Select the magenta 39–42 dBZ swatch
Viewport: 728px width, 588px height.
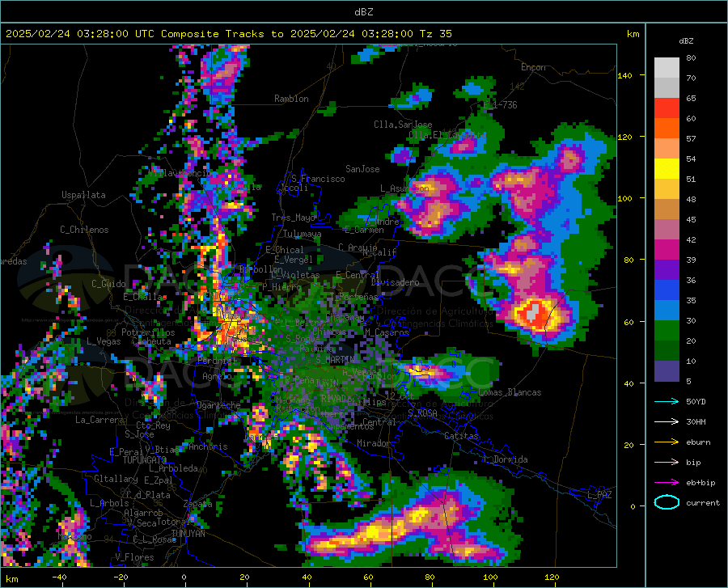(667, 250)
